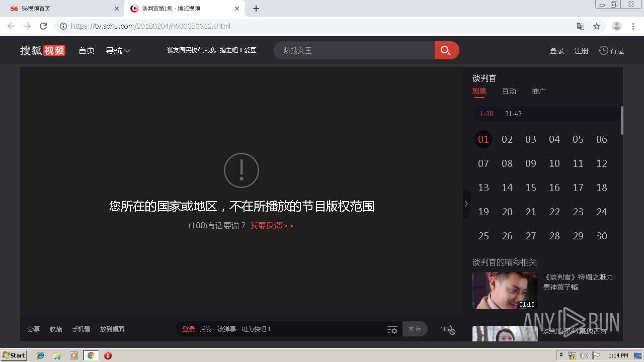This screenshot has height=362, width=644.
Task: Play episode 24
Action: 602,212
